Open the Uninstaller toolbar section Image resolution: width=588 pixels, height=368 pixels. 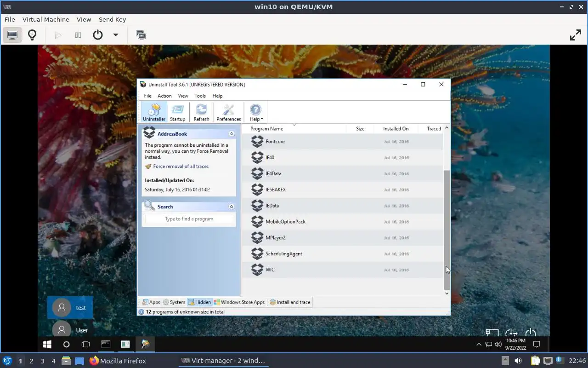tap(154, 112)
